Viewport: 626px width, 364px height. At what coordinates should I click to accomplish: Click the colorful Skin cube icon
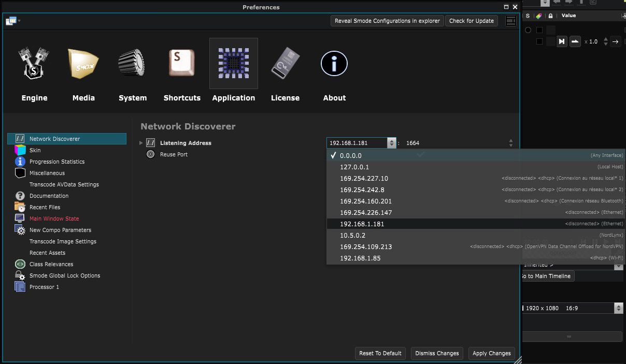(20, 150)
